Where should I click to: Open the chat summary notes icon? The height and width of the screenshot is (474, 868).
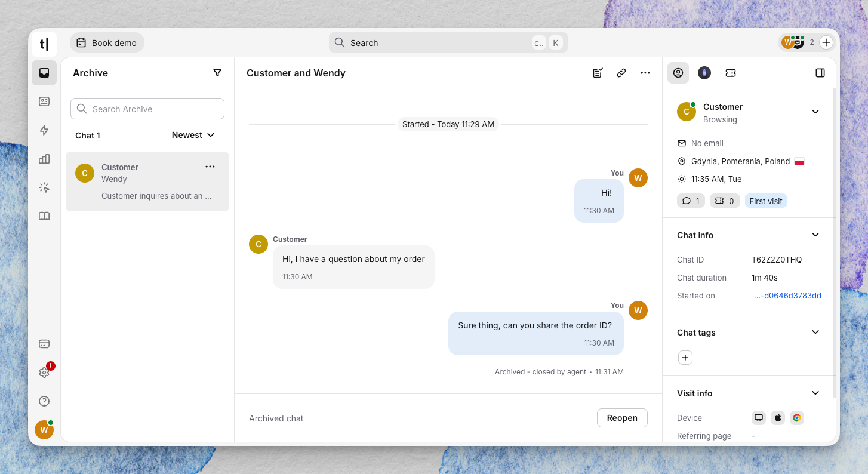[x=598, y=73]
